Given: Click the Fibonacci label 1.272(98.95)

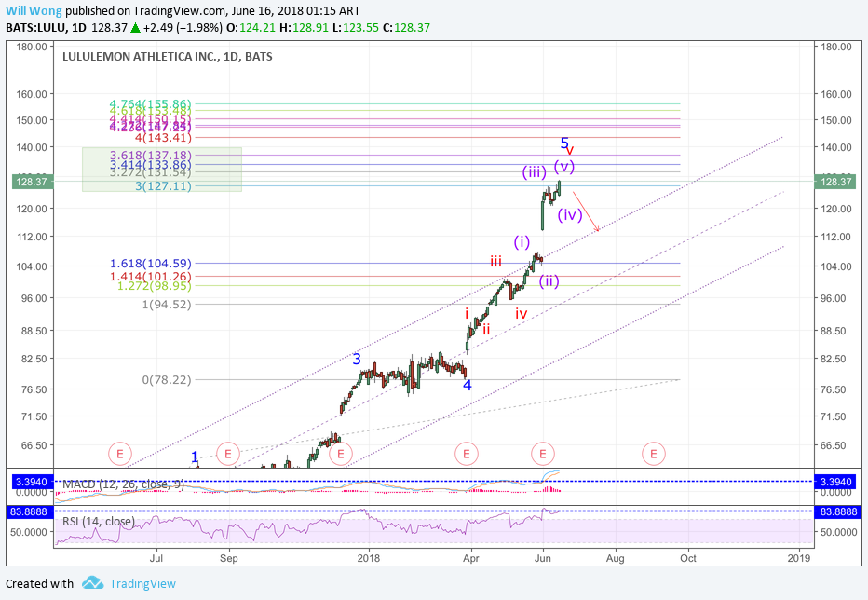Looking at the screenshot, I should (154, 286).
